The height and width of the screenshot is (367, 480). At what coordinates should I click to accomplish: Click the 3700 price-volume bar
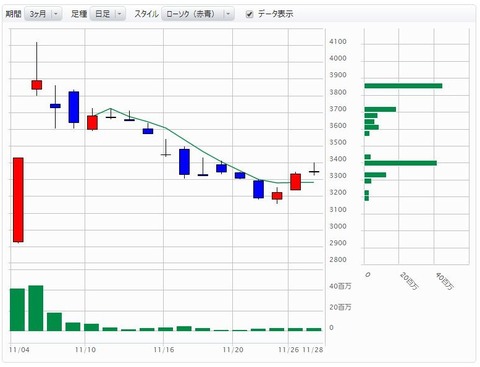point(380,109)
